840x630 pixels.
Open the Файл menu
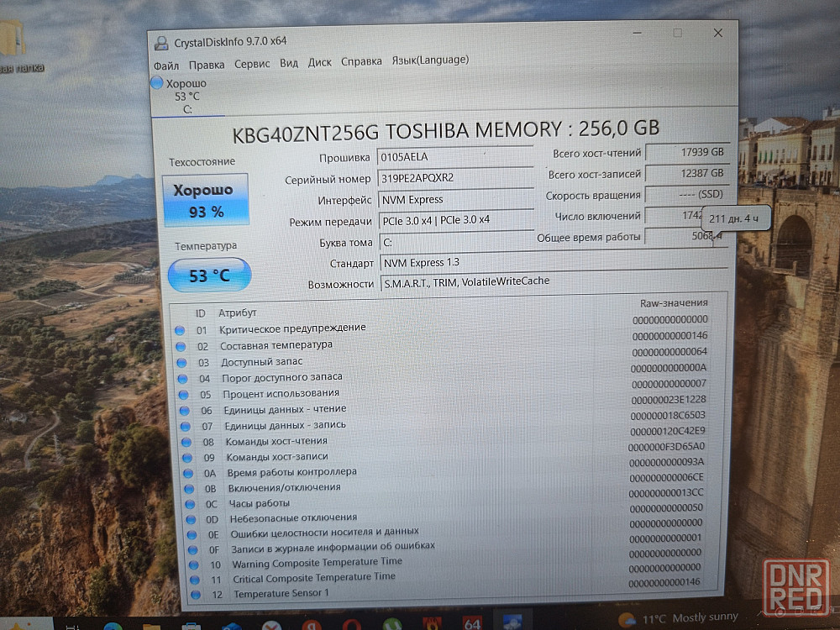pos(165,64)
